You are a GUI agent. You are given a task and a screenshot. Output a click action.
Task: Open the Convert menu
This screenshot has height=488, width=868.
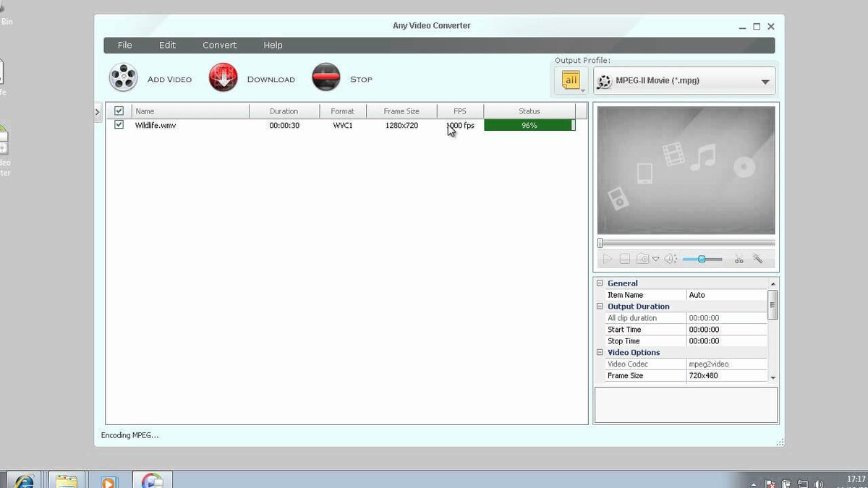[220, 45]
